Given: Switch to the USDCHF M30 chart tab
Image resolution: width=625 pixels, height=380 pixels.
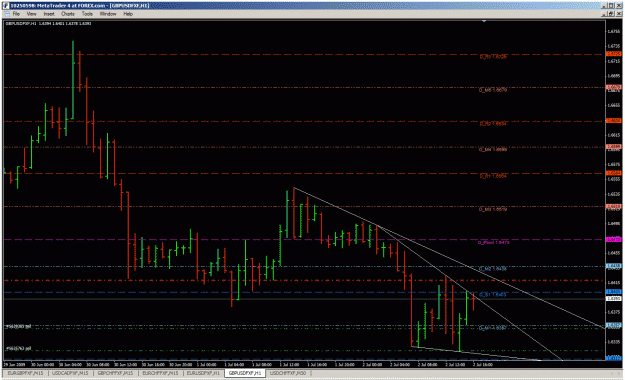Looking at the screenshot, I should coord(288,373).
